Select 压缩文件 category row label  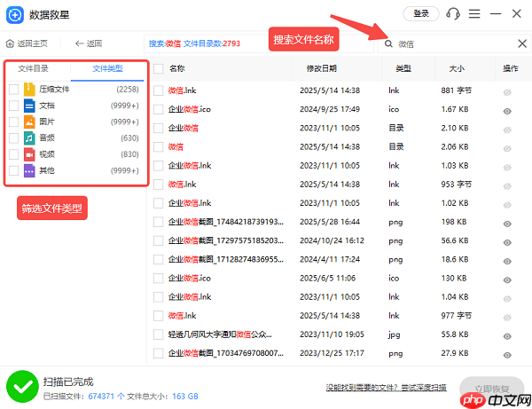54,90
